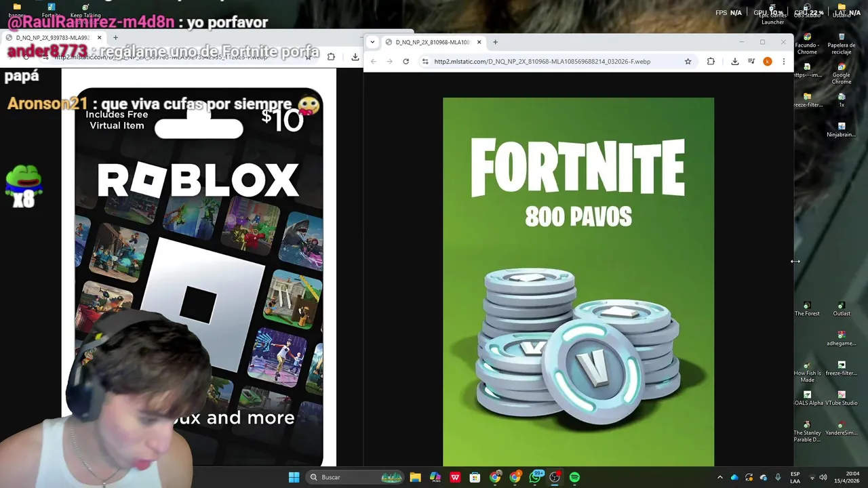
Task: Select The Stanley Parable desktop shortcut
Action: point(807,432)
